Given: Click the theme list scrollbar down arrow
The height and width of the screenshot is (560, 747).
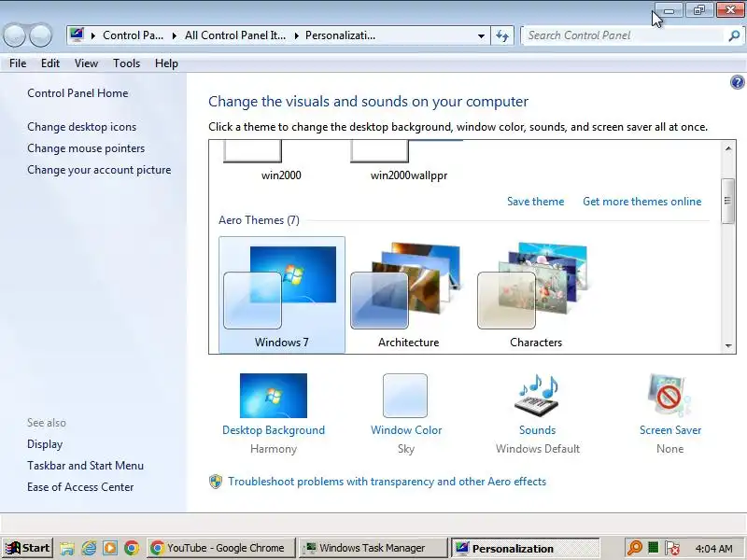Looking at the screenshot, I should click(728, 345).
